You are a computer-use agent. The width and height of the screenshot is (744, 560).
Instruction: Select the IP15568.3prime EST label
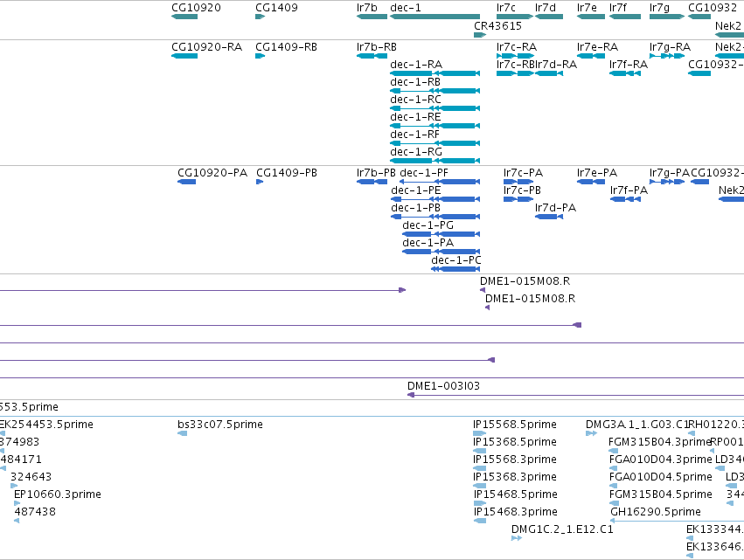point(515,460)
